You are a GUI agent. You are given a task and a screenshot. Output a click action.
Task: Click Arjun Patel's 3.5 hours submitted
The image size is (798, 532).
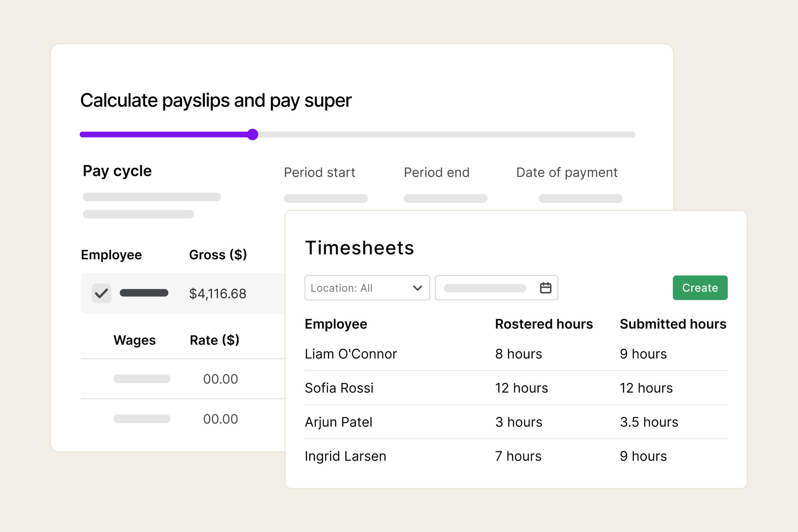tap(649, 422)
